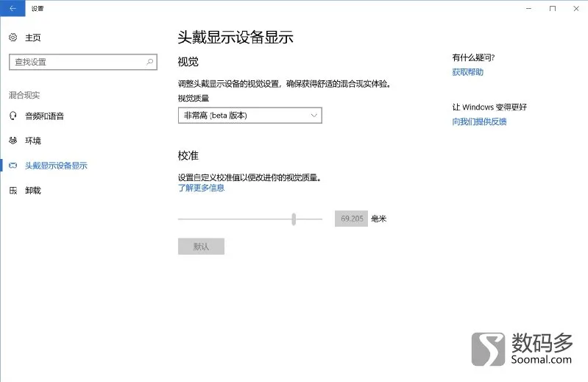Open 了解更多信息 link

click(x=201, y=188)
